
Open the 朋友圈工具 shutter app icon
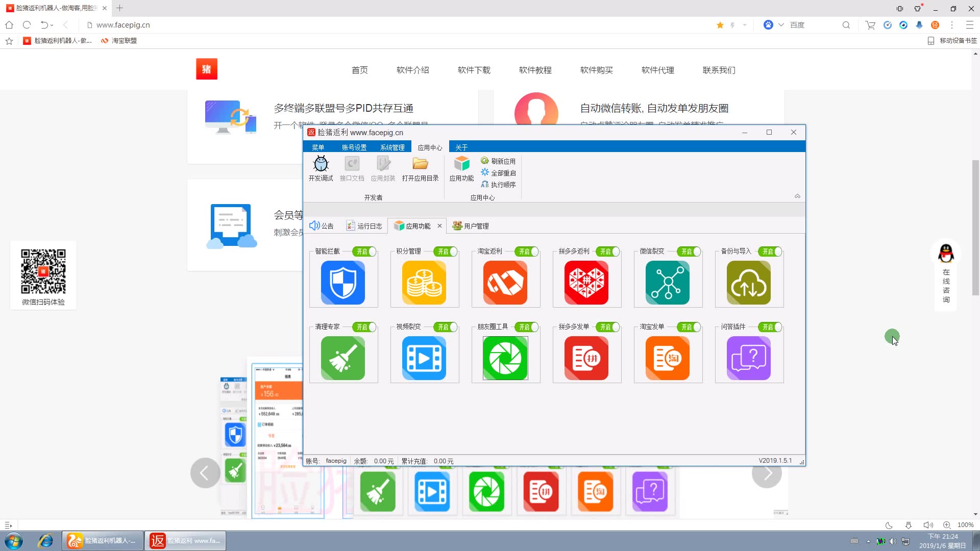pos(505,358)
